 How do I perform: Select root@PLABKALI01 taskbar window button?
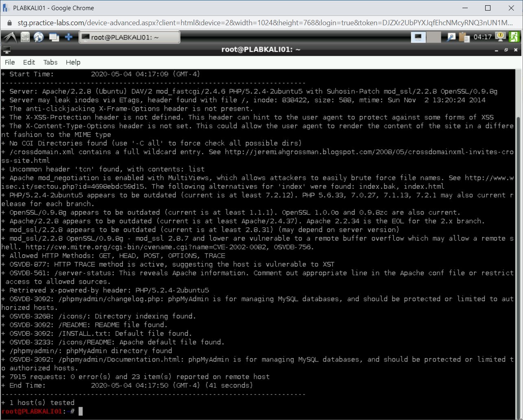pyautogui.click(x=129, y=37)
